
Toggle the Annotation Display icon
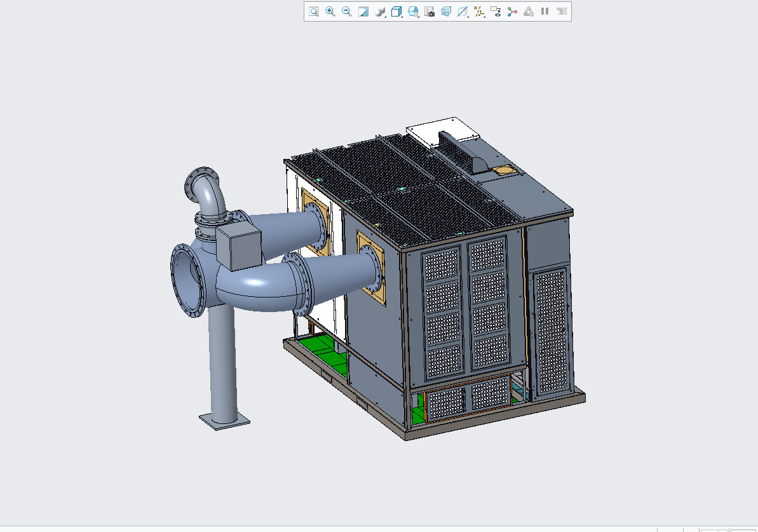(x=496, y=11)
